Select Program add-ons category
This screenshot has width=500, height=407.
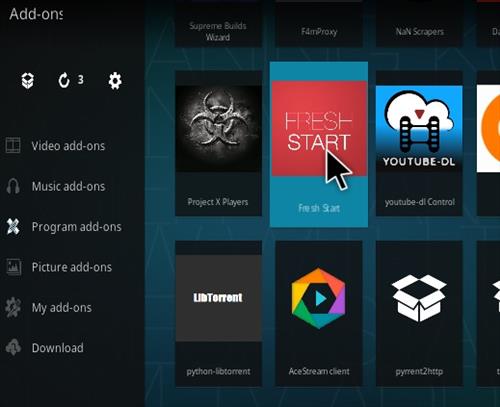pyautogui.click(x=76, y=227)
